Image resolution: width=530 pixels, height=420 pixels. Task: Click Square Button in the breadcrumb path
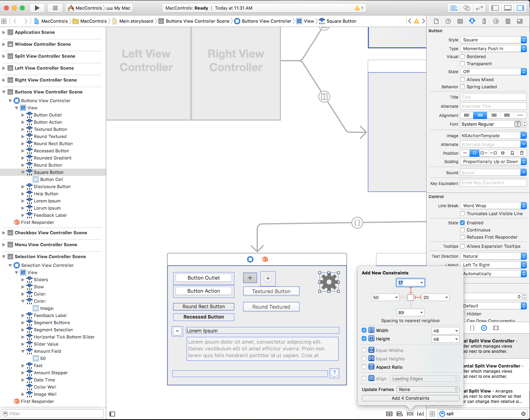click(x=342, y=21)
